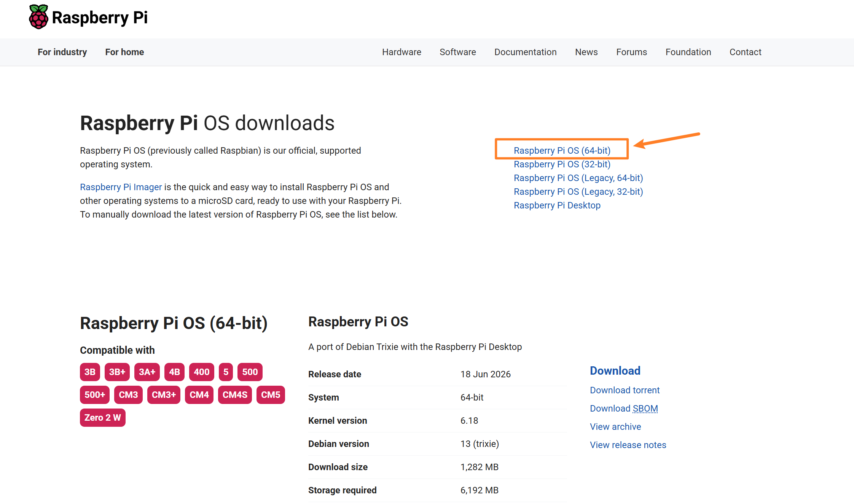This screenshot has width=854, height=504.
Task: Click the release date value 18 Jun 2026
Action: point(486,374)
